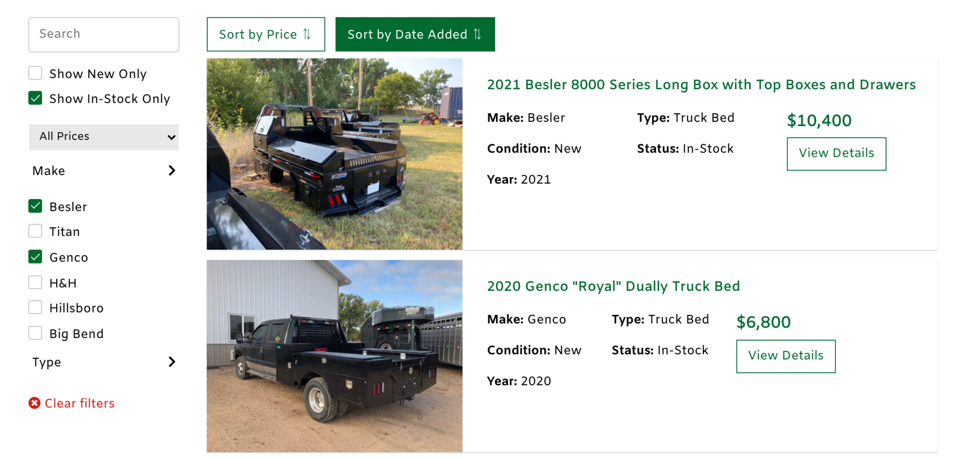The image size is (980, 459).
Task: Click the sort arrows icon beside Date Added
Action: click(477, 34)
